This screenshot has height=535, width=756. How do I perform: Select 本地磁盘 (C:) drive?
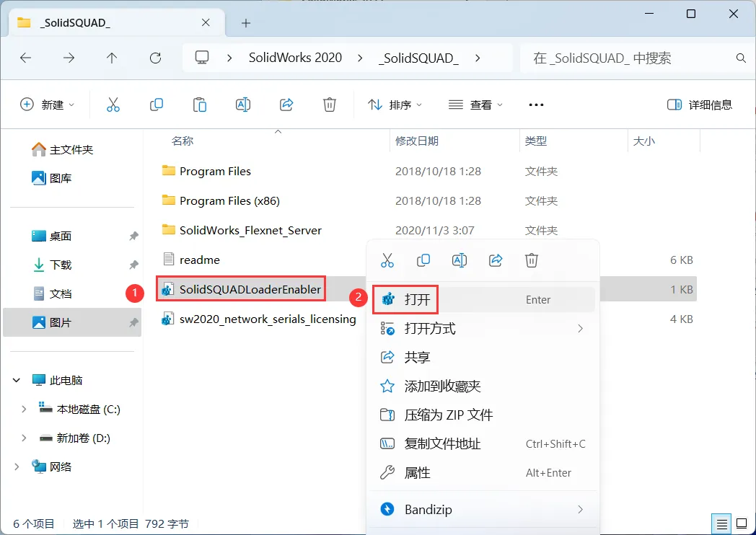pos(79,410)
